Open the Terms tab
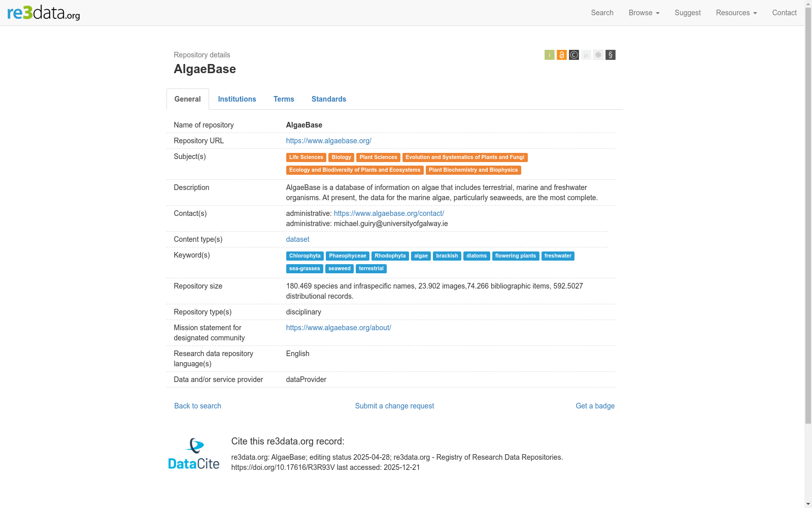Viewport: 812px width, 508px height. [284, 99]
